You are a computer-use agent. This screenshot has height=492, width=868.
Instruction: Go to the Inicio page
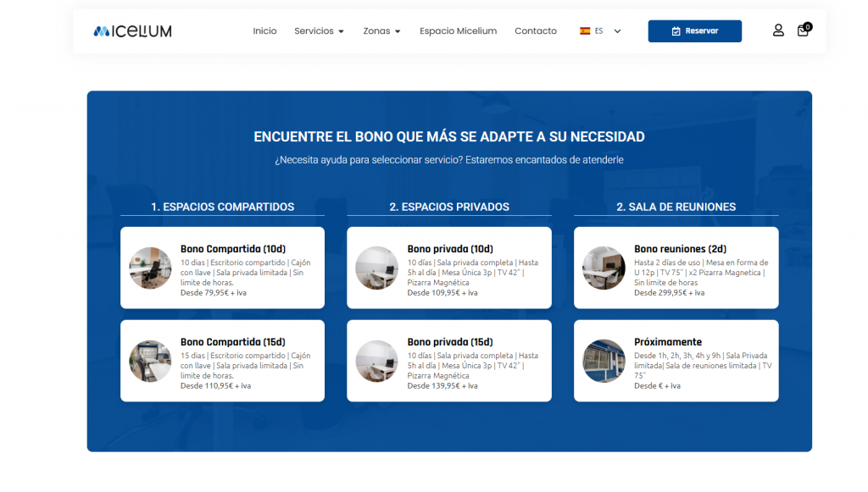[264, 31]
